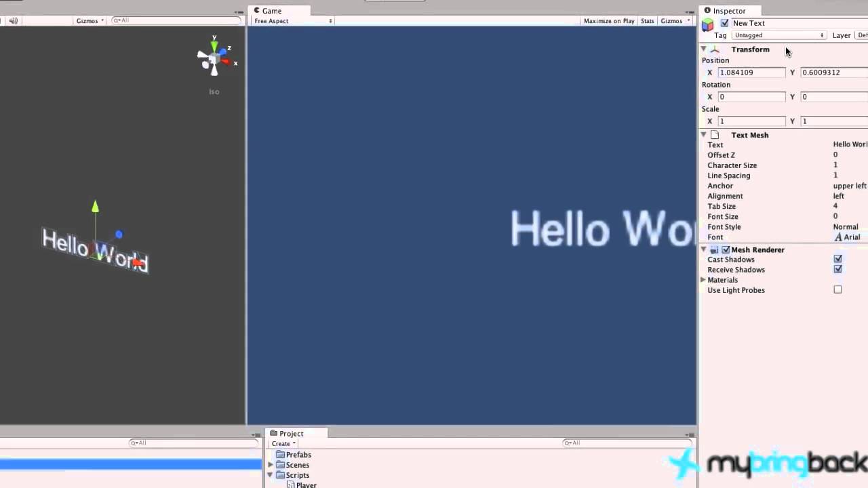
Task: Click the Transform component icon
Action: (715, 49)
